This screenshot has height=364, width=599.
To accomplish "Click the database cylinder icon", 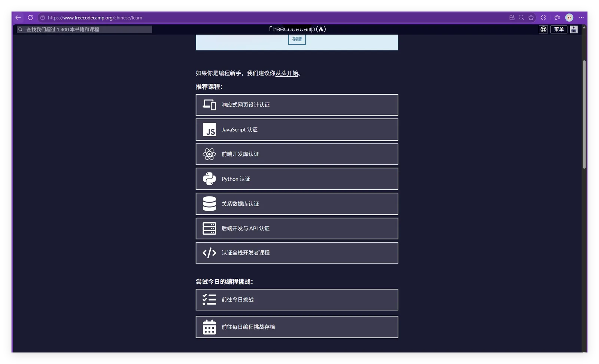I will coord(209,204).
